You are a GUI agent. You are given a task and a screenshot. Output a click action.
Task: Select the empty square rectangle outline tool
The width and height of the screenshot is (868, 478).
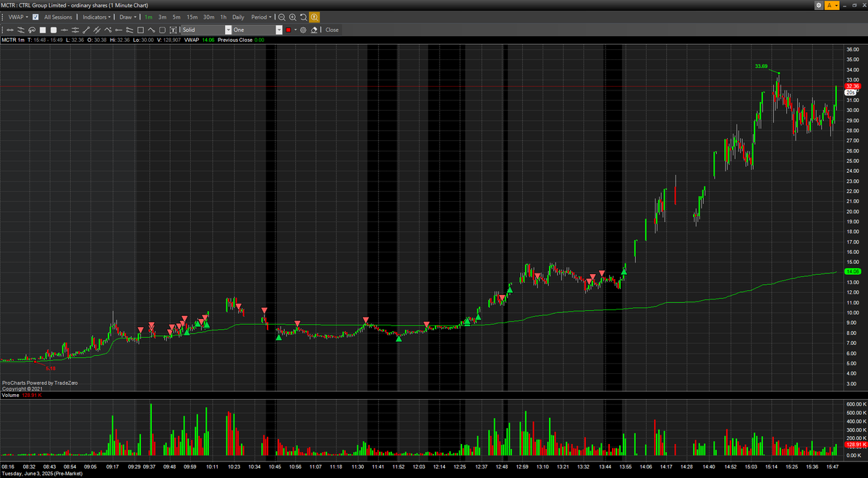point(140,30)
